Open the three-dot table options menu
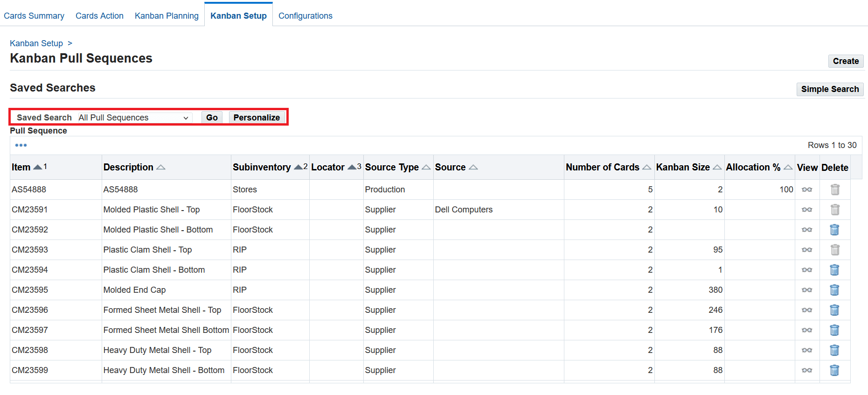Image resolution: width=868 pixels, height=395 pixels. (x=21, y=145)
